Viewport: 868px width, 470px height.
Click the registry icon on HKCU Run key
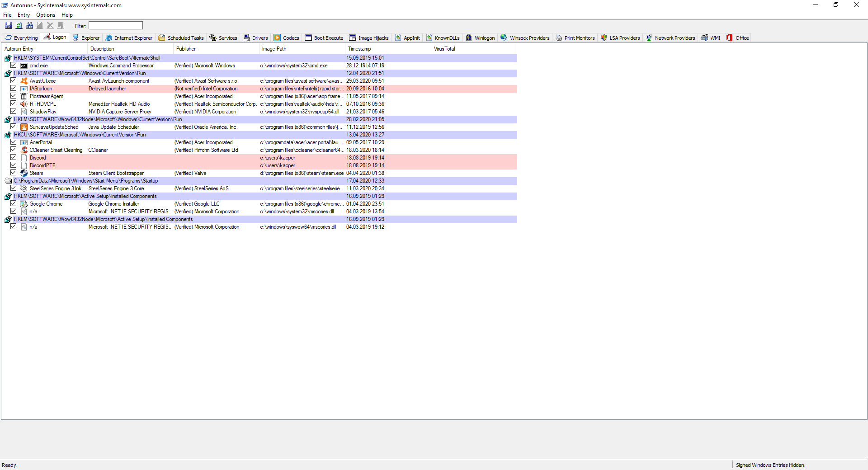click(8, 135)
